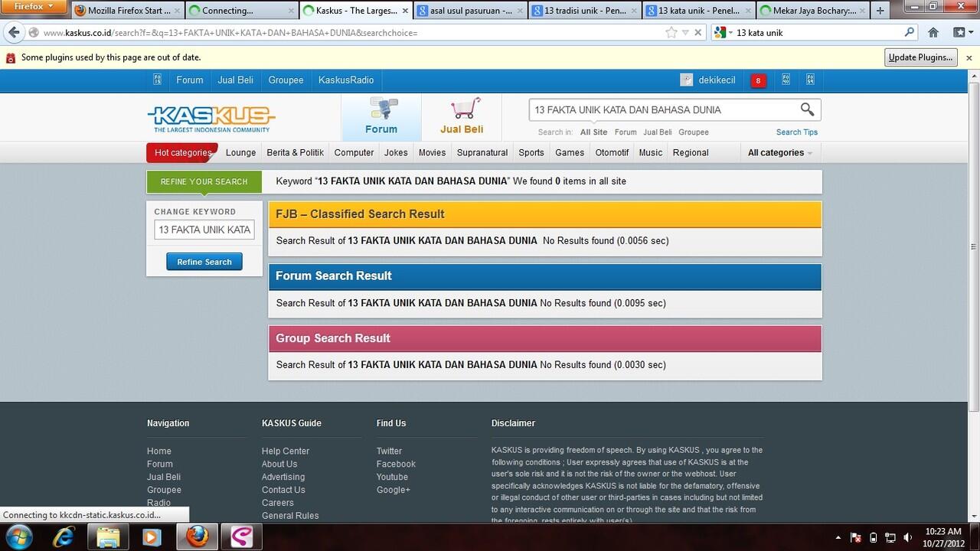Open the Windows Start menu
The image size is (980, 551).
coord(18,536)
